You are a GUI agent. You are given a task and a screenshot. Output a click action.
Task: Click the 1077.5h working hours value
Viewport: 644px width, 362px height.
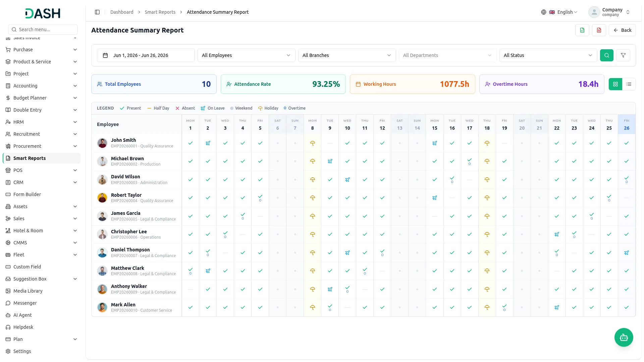pos(454,84)
